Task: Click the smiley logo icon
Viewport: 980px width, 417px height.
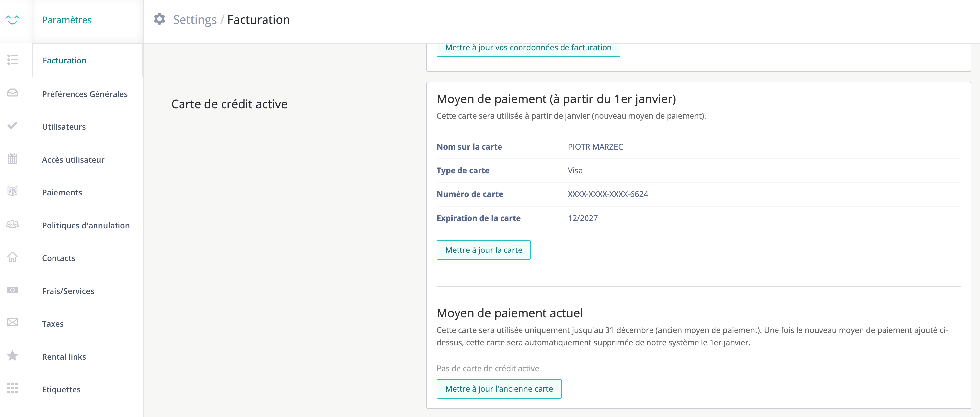Action: tap(12, 19)
